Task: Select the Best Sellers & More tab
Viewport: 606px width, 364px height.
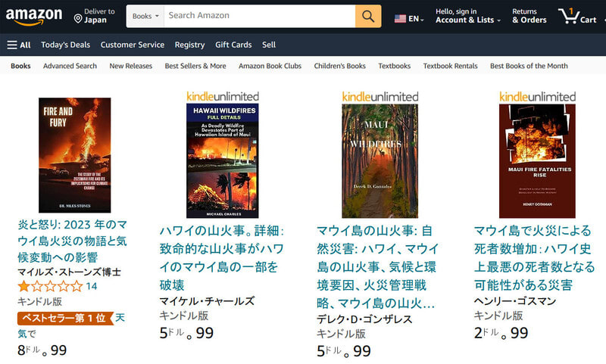Action: pos(195,66)
